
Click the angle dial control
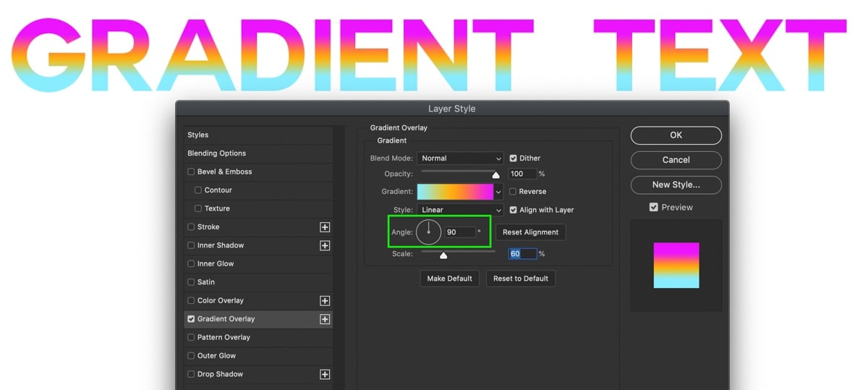coord(428,232)
